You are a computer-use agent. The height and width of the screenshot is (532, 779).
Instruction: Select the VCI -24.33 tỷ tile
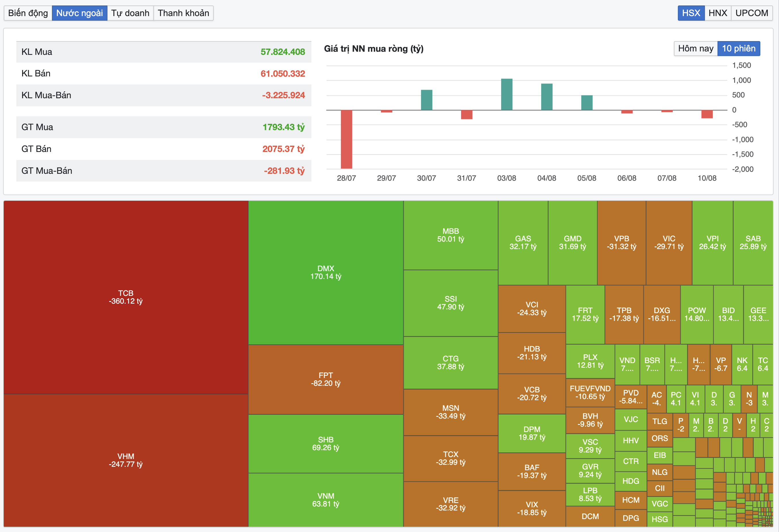tap(532, 309)
